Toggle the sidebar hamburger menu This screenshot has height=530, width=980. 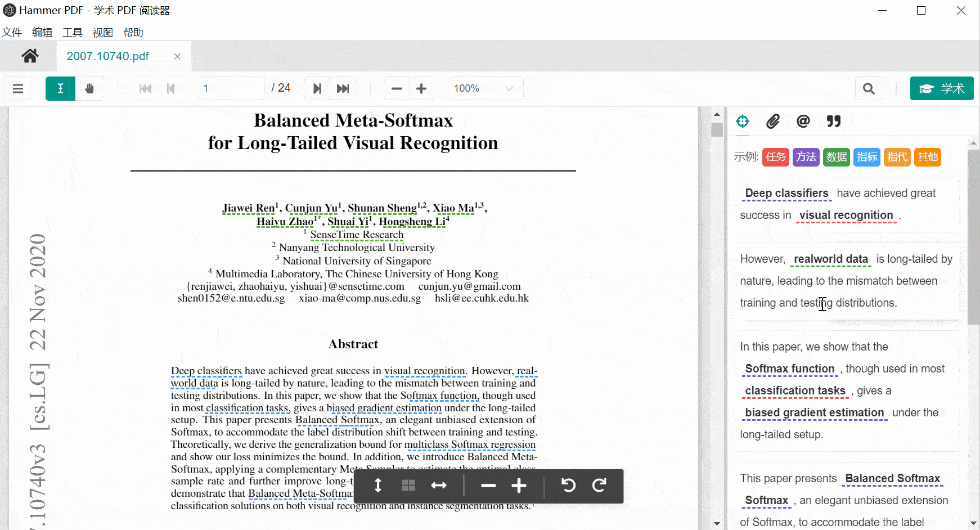18,88
